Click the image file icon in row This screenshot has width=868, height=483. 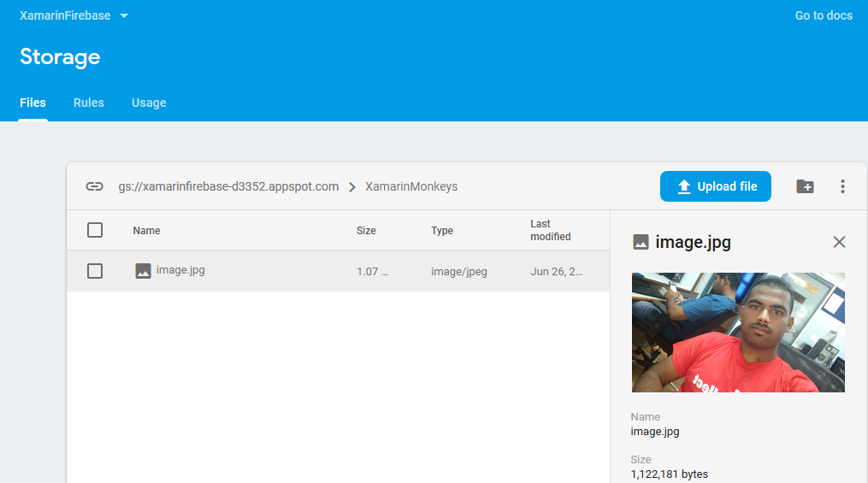click(x=143, y=271)
